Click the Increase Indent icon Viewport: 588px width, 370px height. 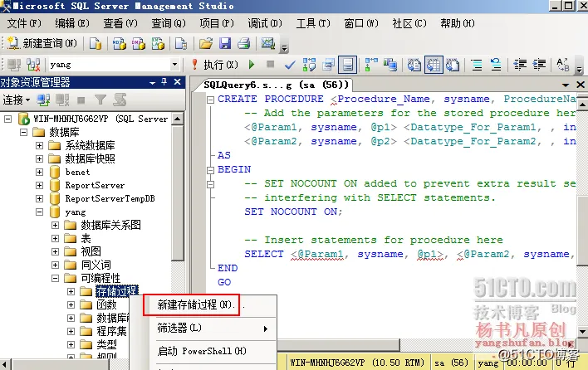tap(539, 65)
